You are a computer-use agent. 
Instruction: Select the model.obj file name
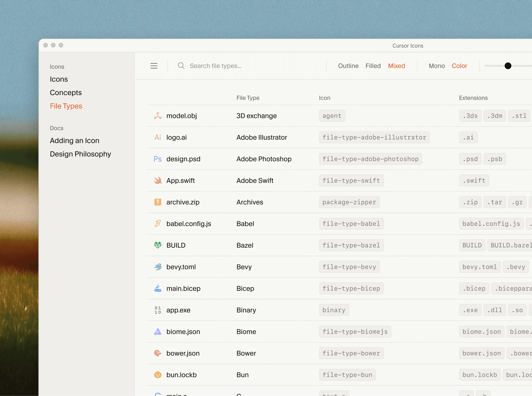(181, 116)
